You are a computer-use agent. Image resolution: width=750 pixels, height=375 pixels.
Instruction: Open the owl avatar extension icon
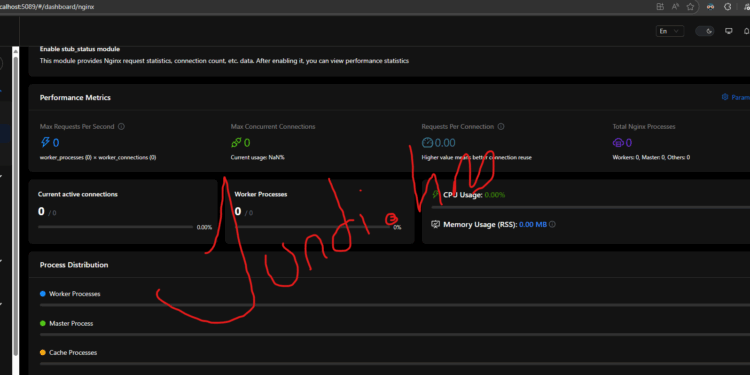[710, 7]
